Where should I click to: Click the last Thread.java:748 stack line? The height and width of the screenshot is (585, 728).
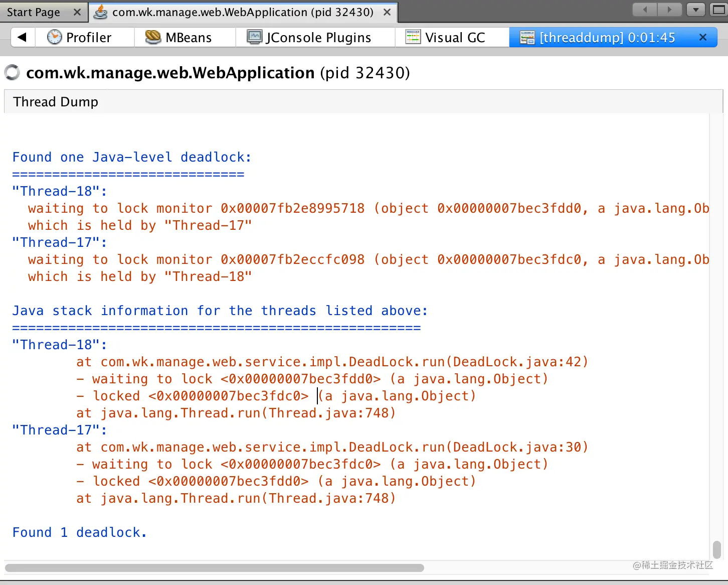[236, 498]
